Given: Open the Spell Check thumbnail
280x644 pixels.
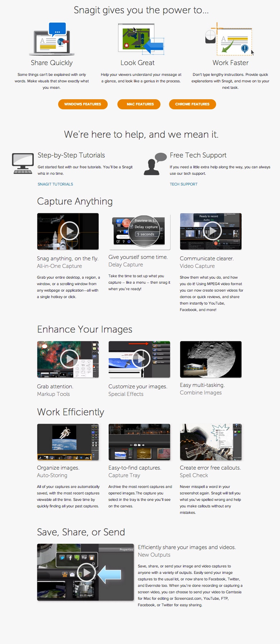Looking at the screenshot, I should pos(211,442).
